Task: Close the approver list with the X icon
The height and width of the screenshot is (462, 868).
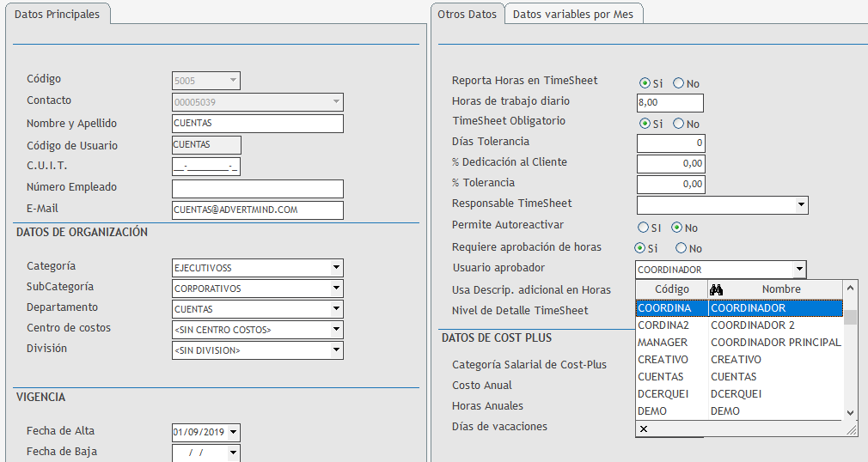Action: (x=644, y=429)
